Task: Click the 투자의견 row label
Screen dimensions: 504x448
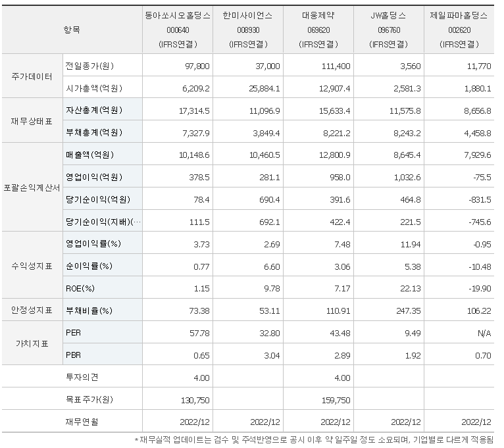Action: 82,377
